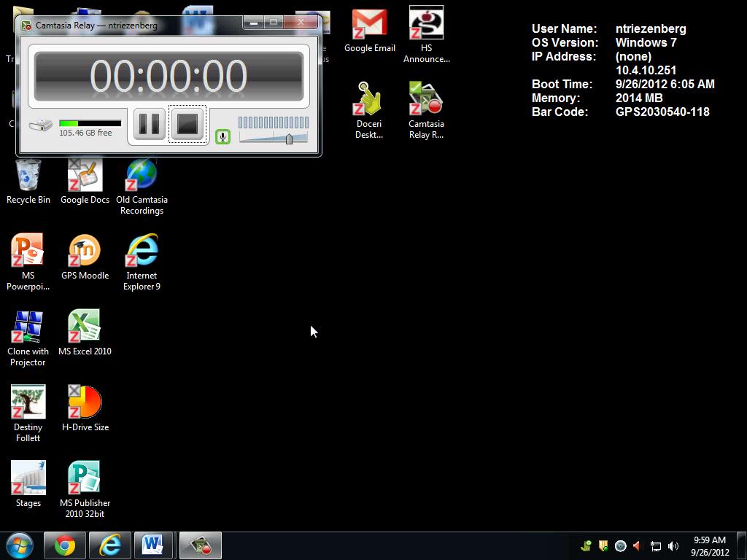The height and width of the screenshot is (560, 747).
Task: Open the white speaker volume tray icon
Action: tap(673, 546)
